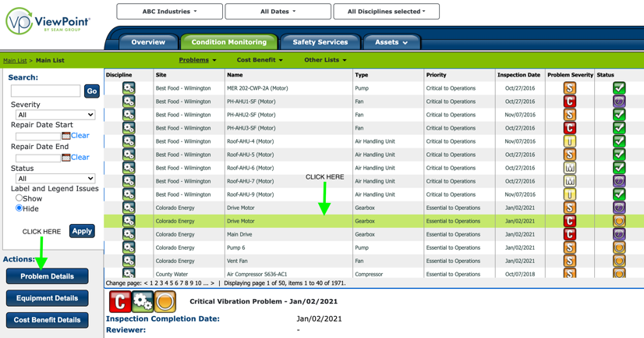Select the Vent Fan row name
644x338 pixels.
[237, 261]
